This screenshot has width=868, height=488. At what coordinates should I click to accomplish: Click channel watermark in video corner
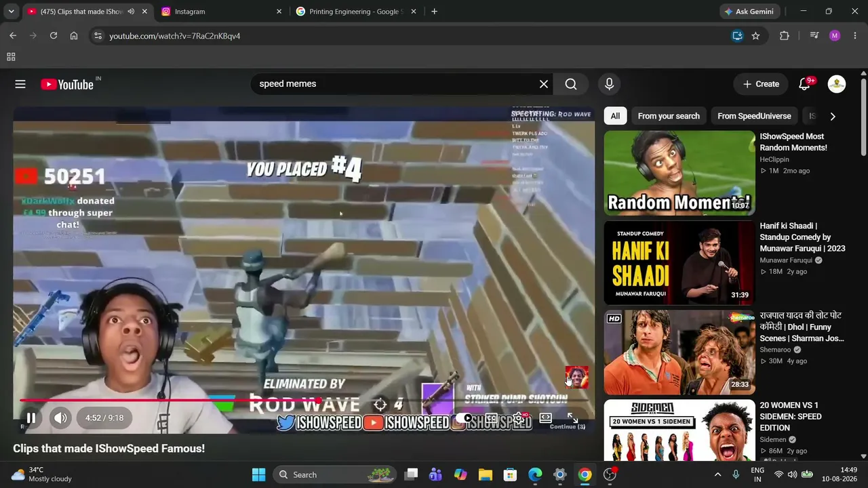coord(576,378)
